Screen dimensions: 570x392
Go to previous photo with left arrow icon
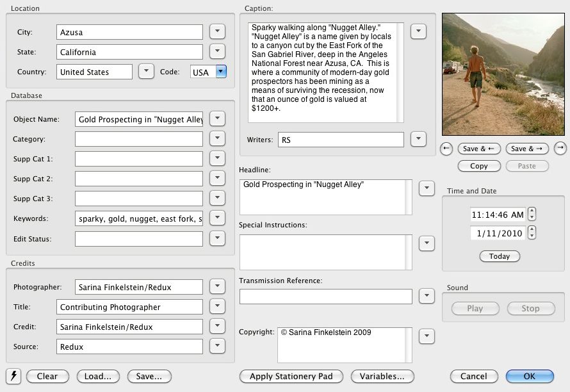(x=446, y=149)
